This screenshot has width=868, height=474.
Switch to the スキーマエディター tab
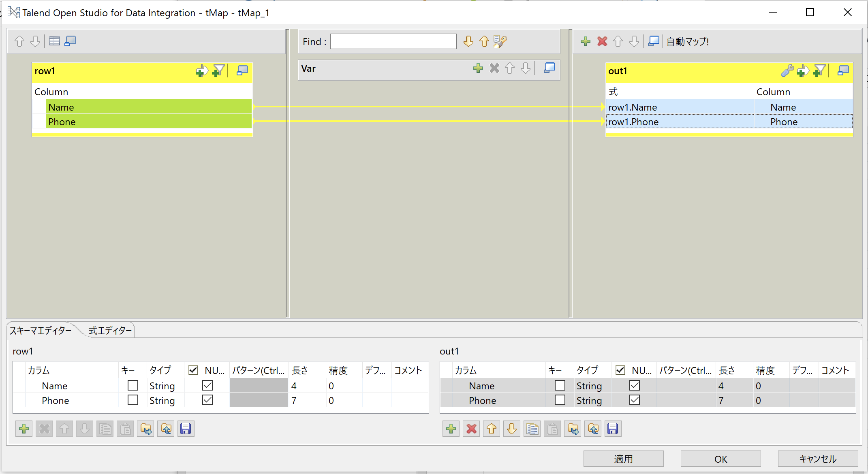click(41, 330)
